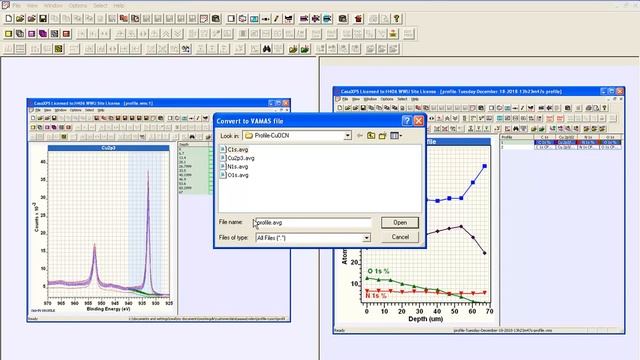This screenshot has width=640, height=360.
Task: Select the O1s.avg file
Action: [x=234, y=175]
